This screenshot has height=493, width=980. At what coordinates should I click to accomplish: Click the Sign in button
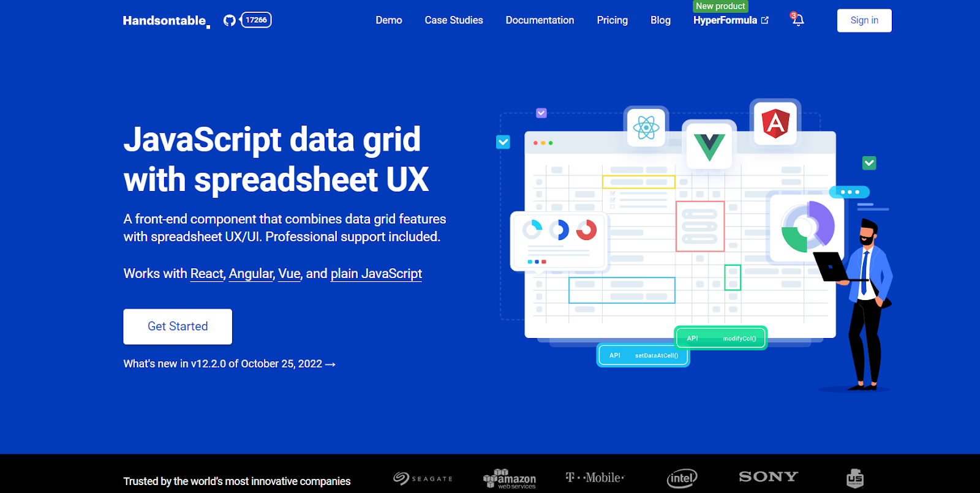(x=864, y=20)
